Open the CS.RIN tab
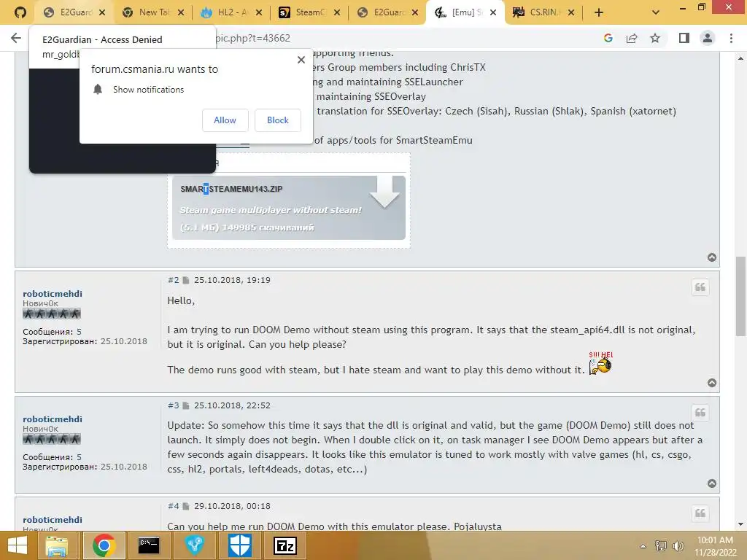Viewport: 747px width, 560px height. click(543, 12)
